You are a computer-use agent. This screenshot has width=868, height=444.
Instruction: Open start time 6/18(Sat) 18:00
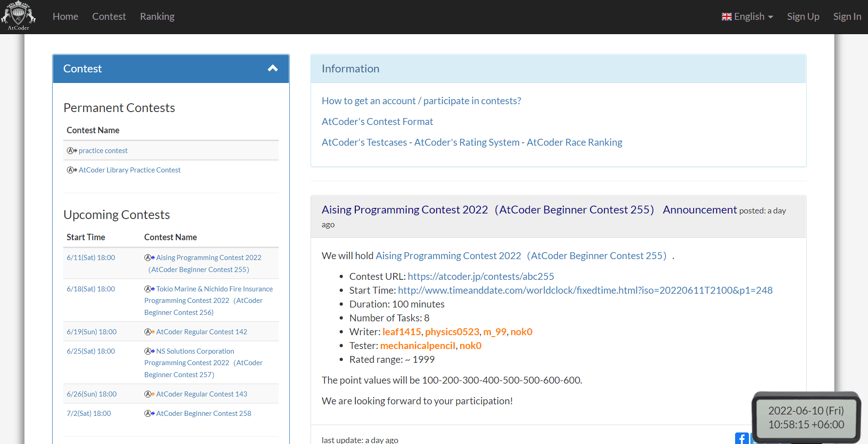pos(91,289)
